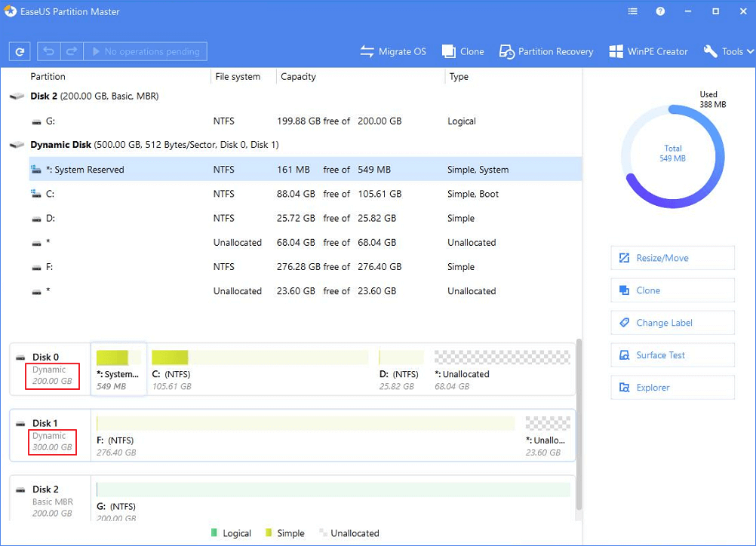The width and height of the screenshot is (756, 546).
Task: Click the Simple legend color swatch
Action: [x=269, y=532]
